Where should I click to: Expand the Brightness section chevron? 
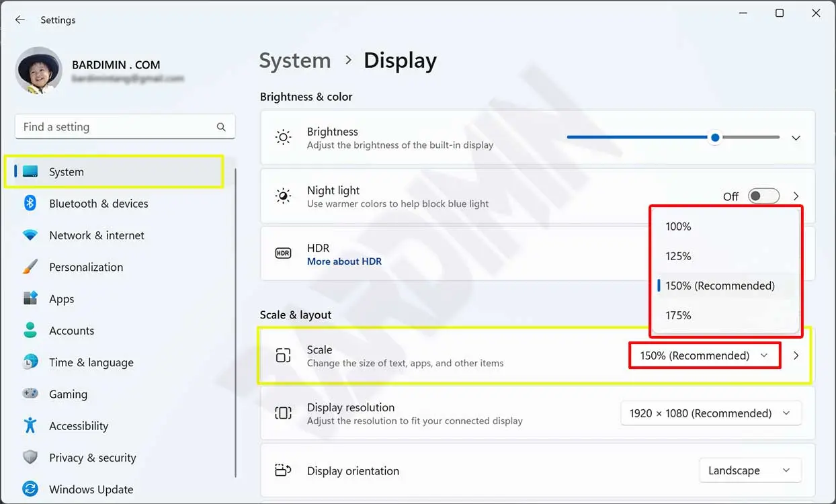796,138
